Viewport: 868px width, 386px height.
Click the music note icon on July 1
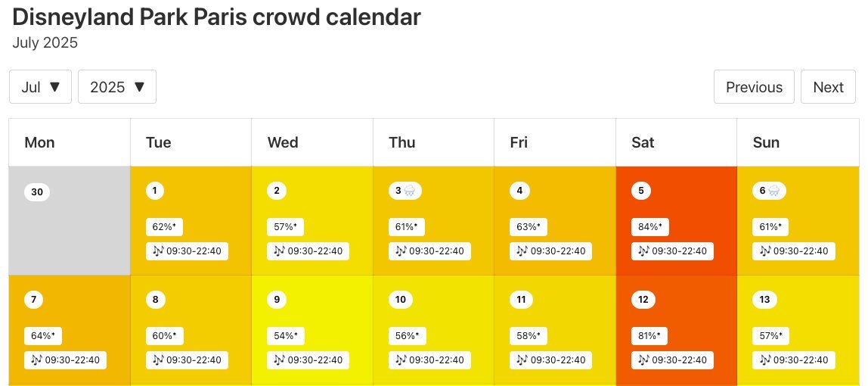pyautogui.click(x=158, y=251)
